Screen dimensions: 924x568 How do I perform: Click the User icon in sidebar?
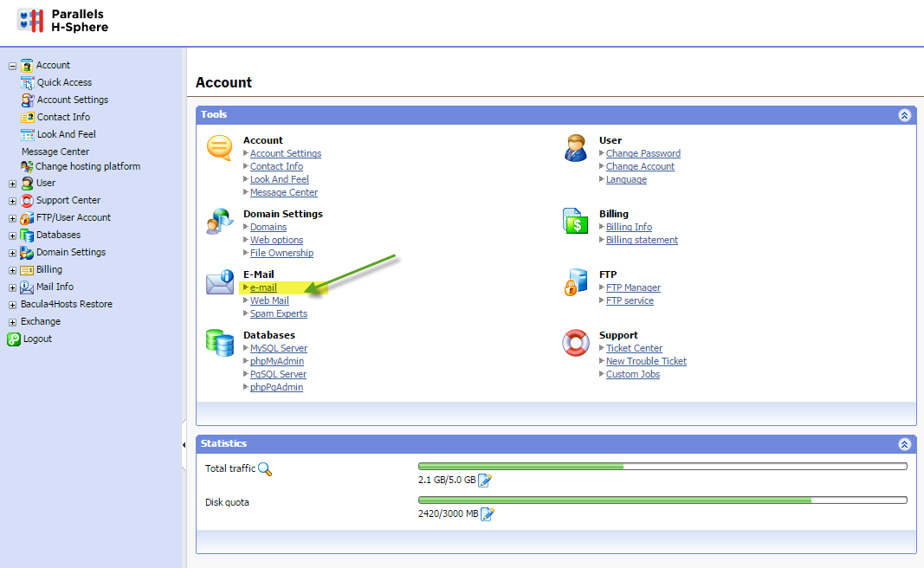pos(27,184)
